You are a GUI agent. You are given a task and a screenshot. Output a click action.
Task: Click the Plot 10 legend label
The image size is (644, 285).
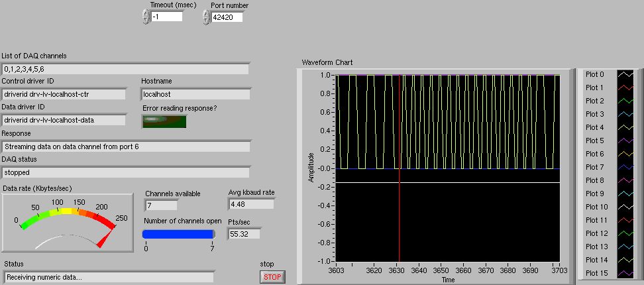pos(596,207)
